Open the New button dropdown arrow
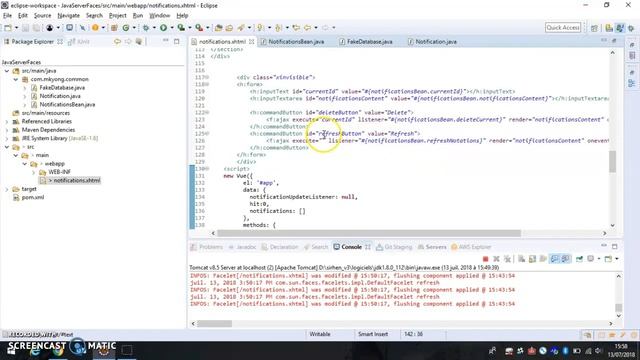640x360 pixels. tap(16, 28)
